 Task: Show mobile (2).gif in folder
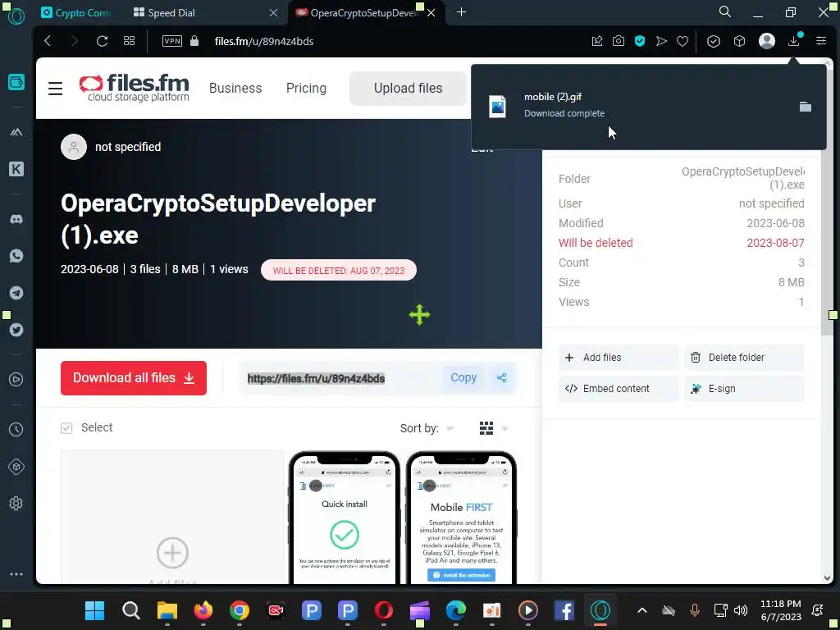(806, 107)
